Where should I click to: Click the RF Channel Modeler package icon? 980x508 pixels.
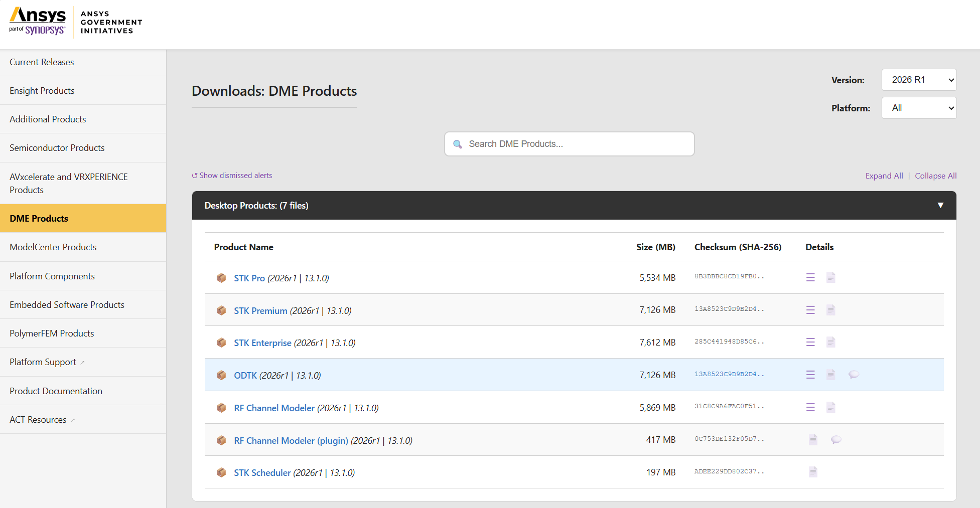tap(221, 408)
